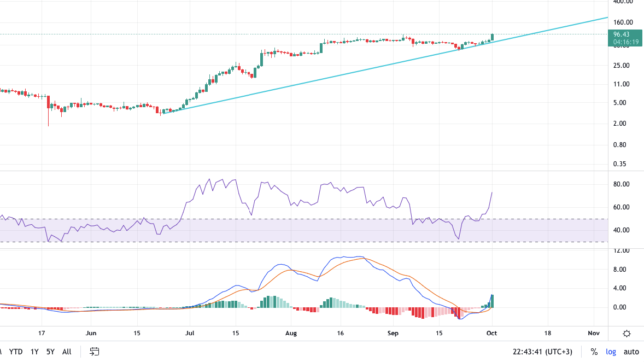644x362 pixels.
Task: Click the Jun label on time axis
Action: tap(91, 333)
